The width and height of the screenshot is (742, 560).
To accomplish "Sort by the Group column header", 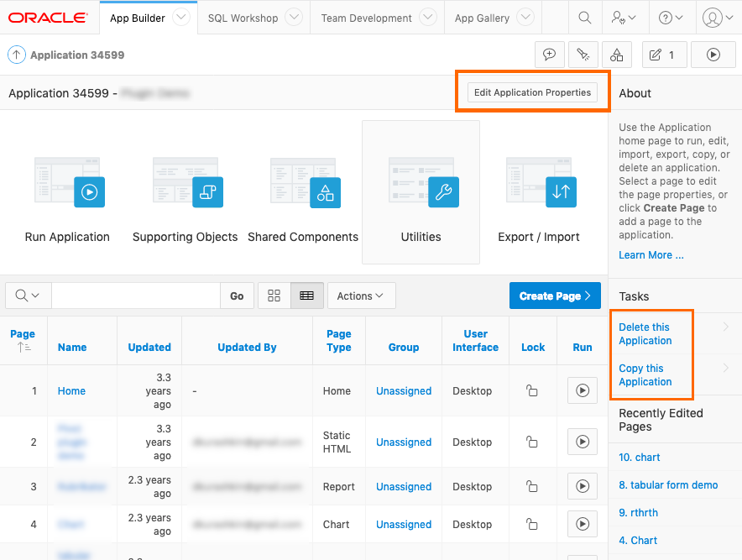I will 404,347.
